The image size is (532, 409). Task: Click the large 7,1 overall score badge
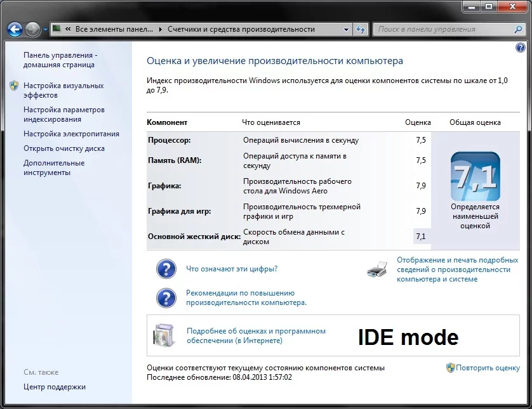pyautogui.click(x=475, y=176)
